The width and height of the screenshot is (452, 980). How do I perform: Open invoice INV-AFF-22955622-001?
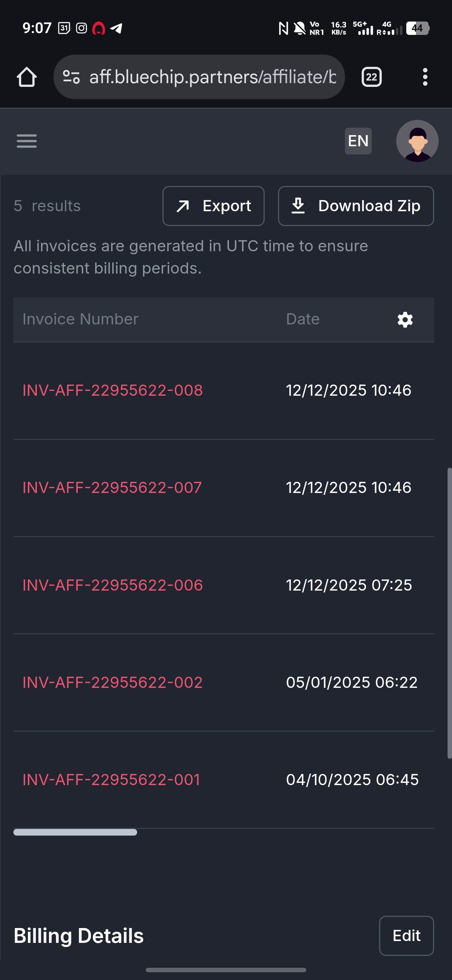[111, 780]
